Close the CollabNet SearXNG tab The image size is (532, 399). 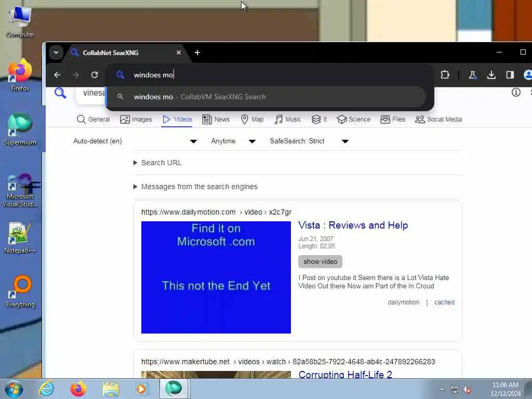click(x=179, y=52)
